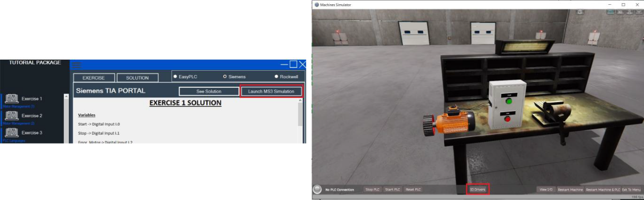Select Exercise 2 label in sidebar
Screen dimensions: 644x200
coord(32,115)
